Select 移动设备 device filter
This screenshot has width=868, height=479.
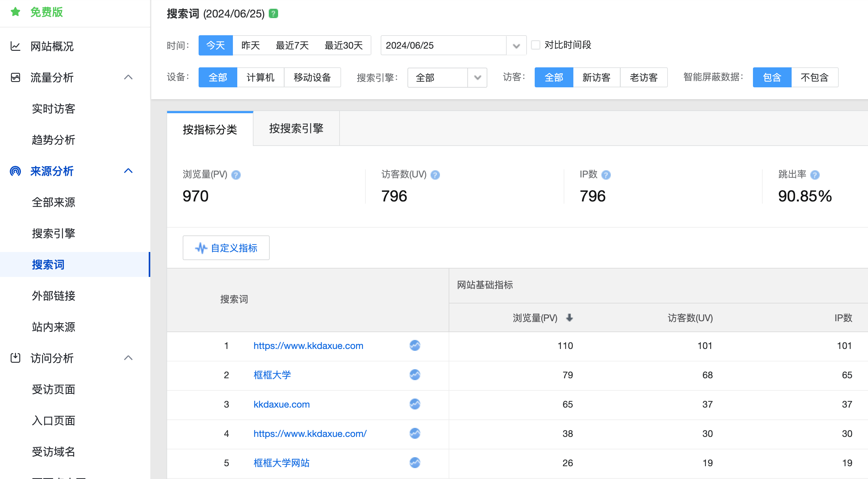click(x=312, y=78)
